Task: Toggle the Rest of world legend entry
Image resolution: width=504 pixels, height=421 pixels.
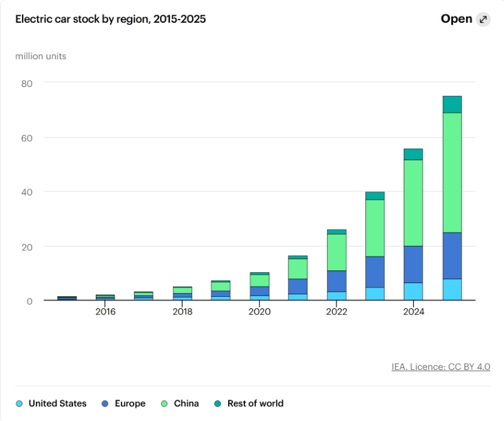Action: coord(249,403)
